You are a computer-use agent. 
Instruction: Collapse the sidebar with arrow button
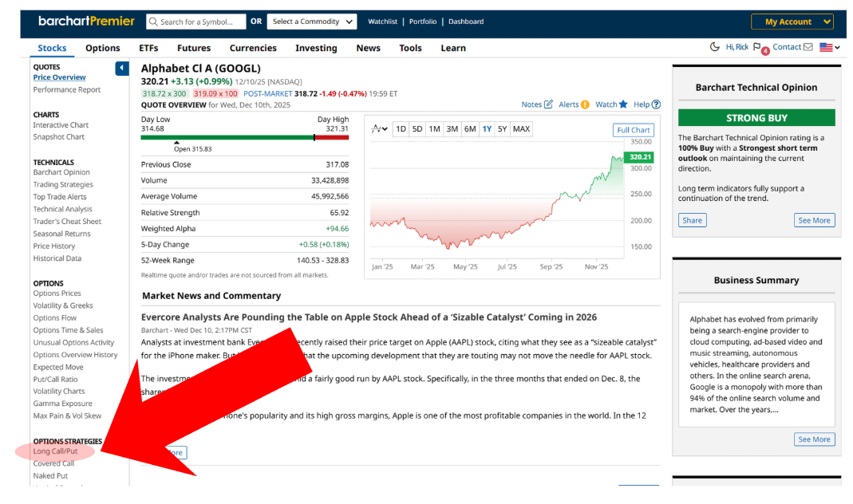(x=122, y=68)
